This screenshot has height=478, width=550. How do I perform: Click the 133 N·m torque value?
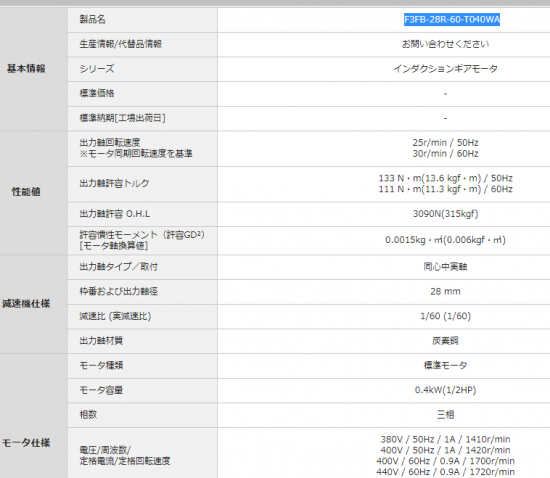pos(445,178)
